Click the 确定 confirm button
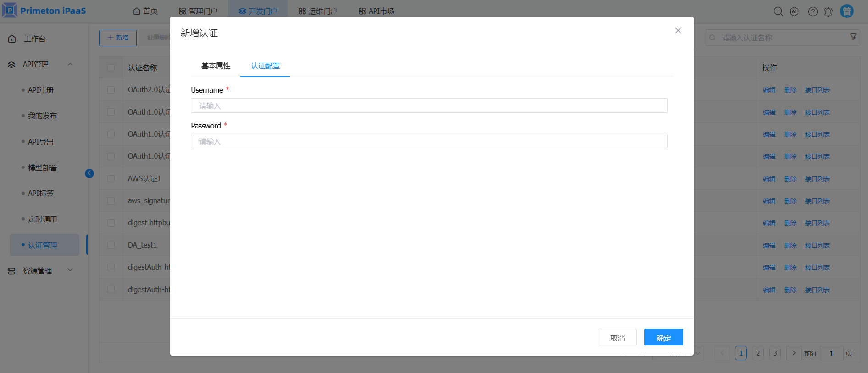 [663, 338]
